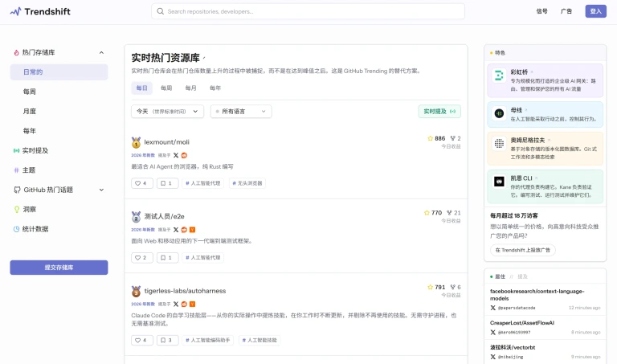617x364 pixels.
Task: Bookmark the tigerless-labs/autoharness repository
Action: point(167,340)
